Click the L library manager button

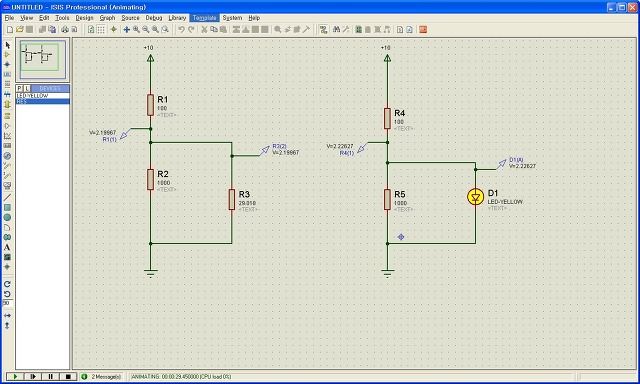point(27,88)
